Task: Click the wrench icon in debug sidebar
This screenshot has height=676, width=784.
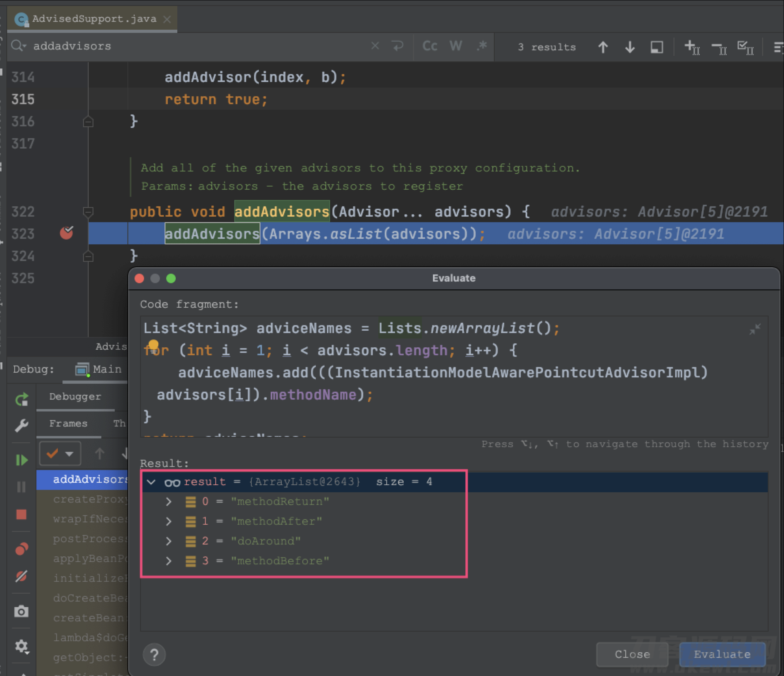Action: click(x=21, y=426)
